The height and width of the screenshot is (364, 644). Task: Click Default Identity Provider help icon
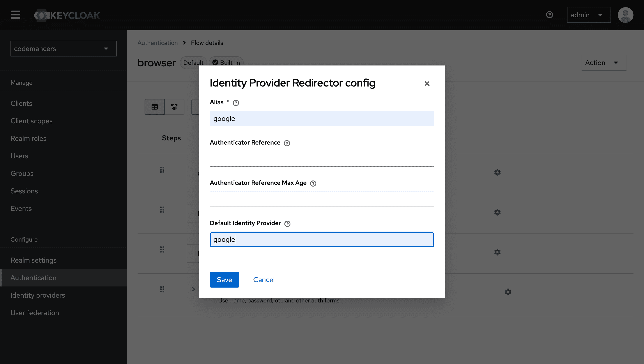tap(287, 224)
